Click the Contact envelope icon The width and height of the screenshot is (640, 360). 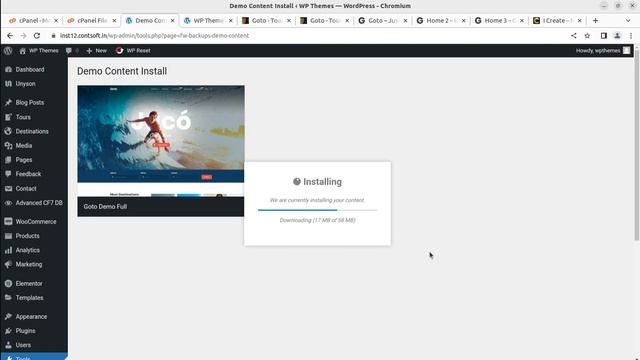tap(8, 189)
